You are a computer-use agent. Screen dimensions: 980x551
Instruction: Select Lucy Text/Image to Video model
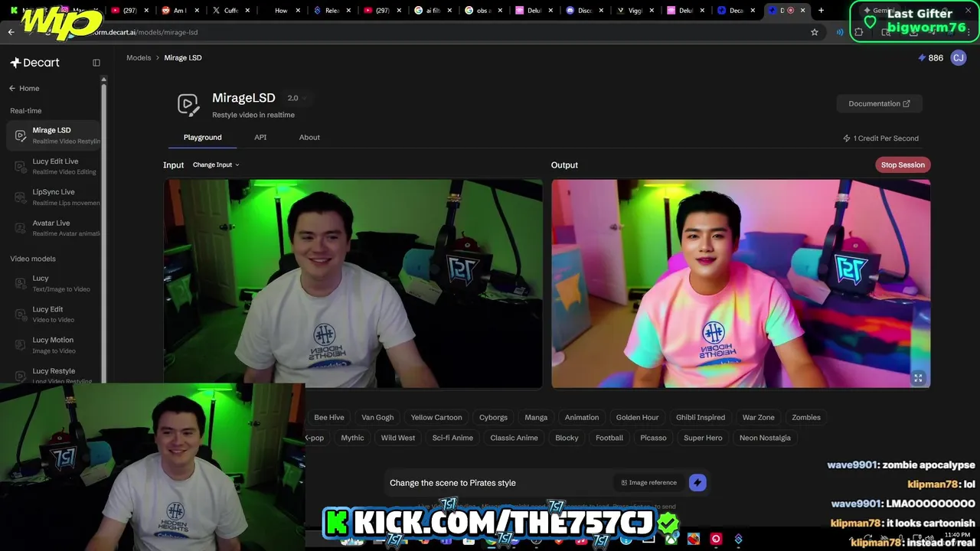click(54, 283)
